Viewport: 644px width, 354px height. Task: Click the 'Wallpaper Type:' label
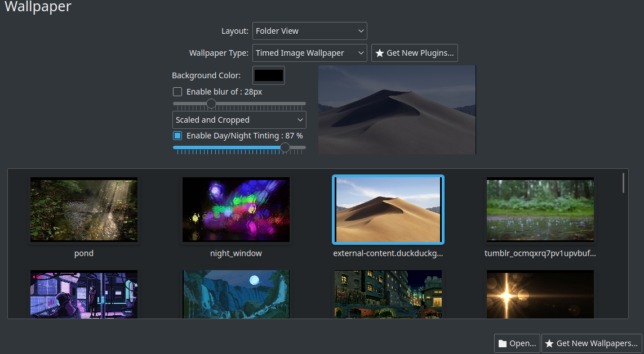(x=219, y=53)
